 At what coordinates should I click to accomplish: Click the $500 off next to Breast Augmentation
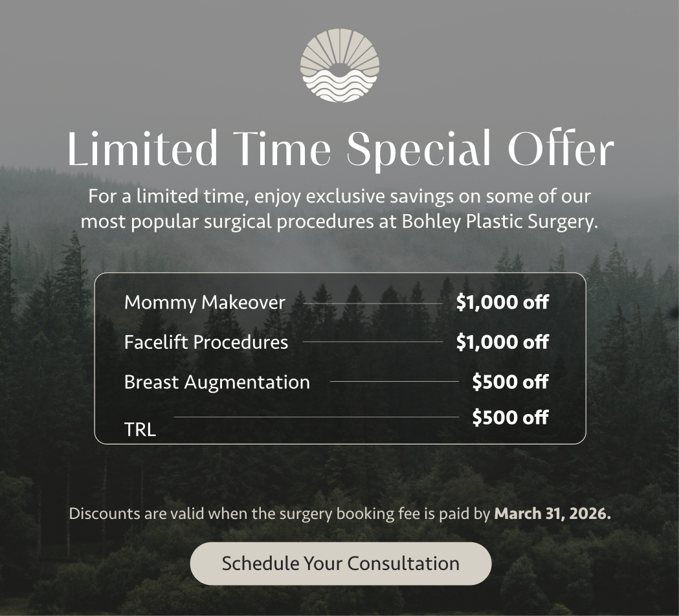[510, 382]
